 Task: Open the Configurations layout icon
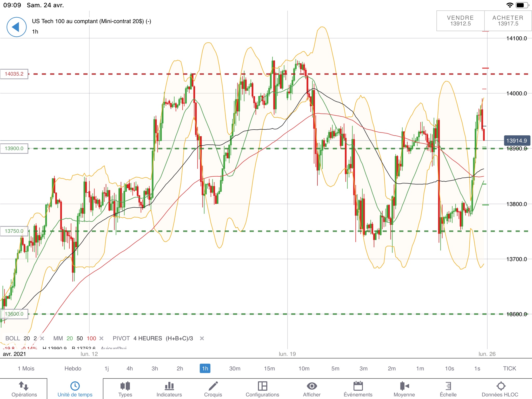[262, 389]
